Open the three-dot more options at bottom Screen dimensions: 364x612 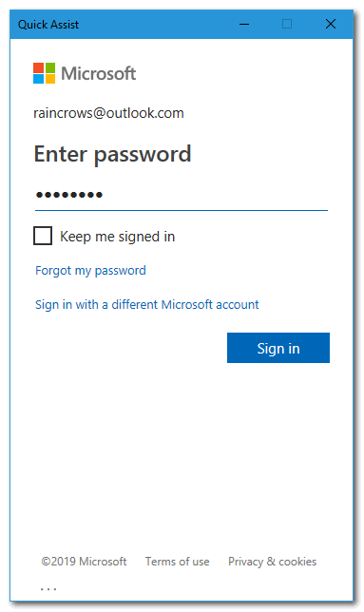tap(48, 589)
